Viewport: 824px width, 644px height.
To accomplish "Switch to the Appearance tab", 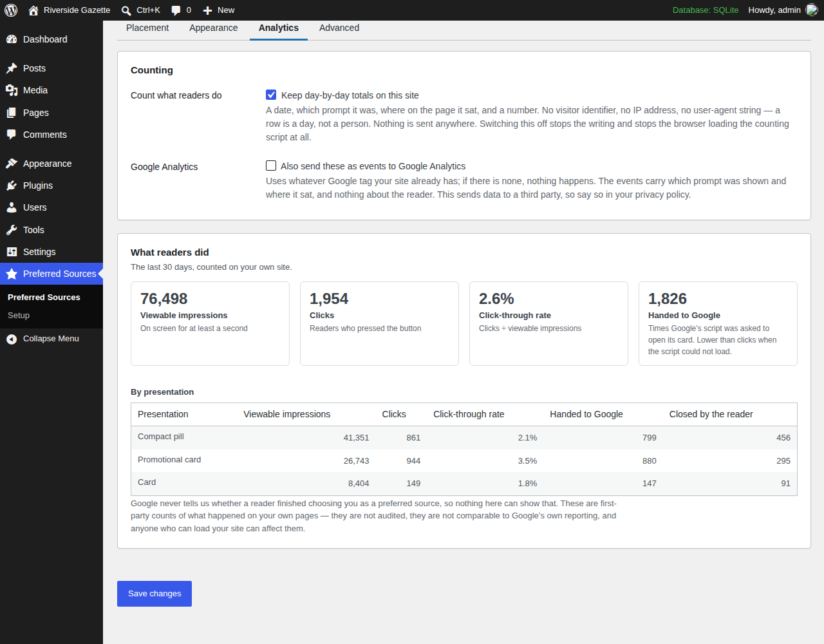I will coord(214,28).
